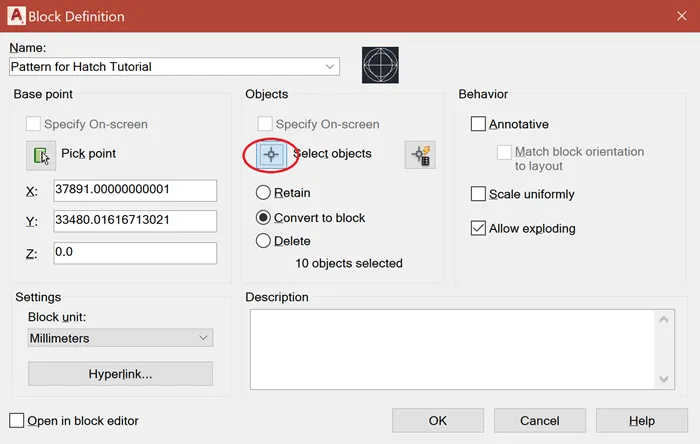Open Quick Select filter icon
Screen dimensions: 700x444
click(x=420, y=155)
